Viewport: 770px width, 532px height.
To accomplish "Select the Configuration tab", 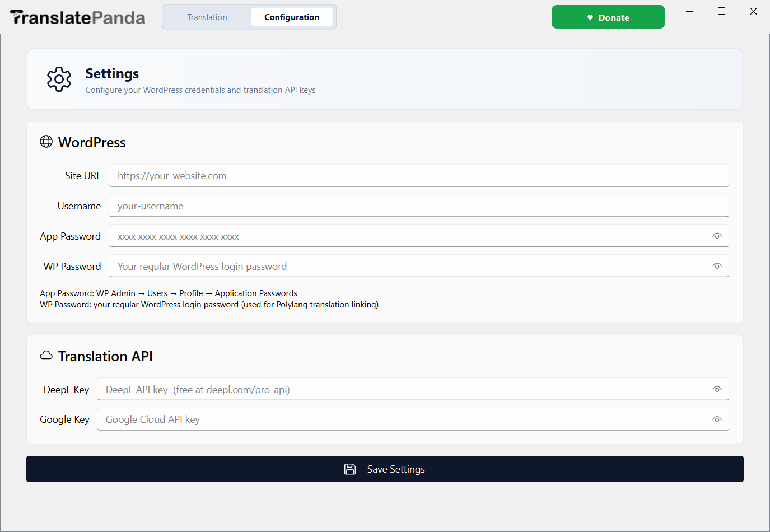I will 292,17.
